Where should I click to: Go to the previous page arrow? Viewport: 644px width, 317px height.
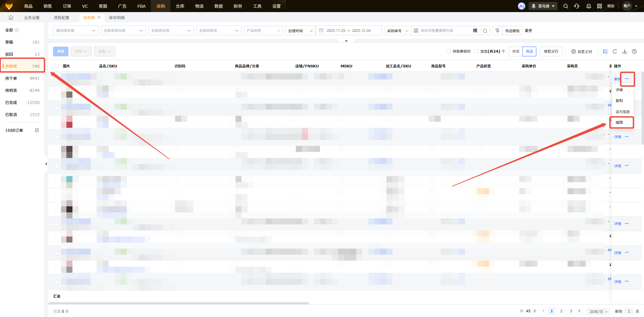point(543,311)
